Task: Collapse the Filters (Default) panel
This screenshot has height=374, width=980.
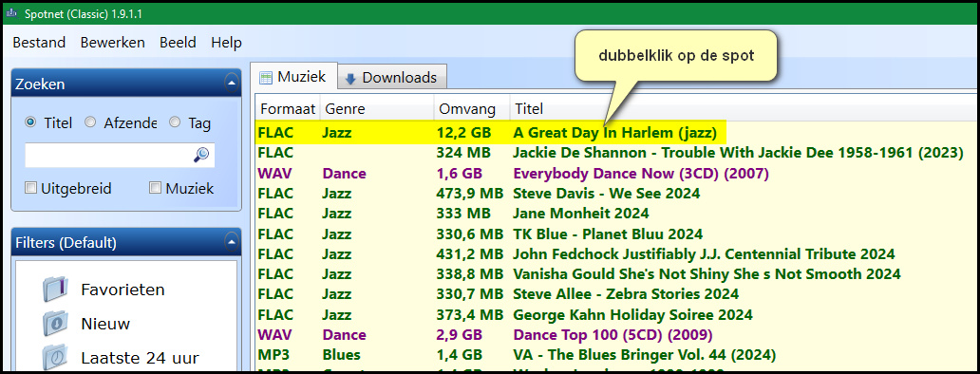Action: pyautogui.click(x=232, y=242)
